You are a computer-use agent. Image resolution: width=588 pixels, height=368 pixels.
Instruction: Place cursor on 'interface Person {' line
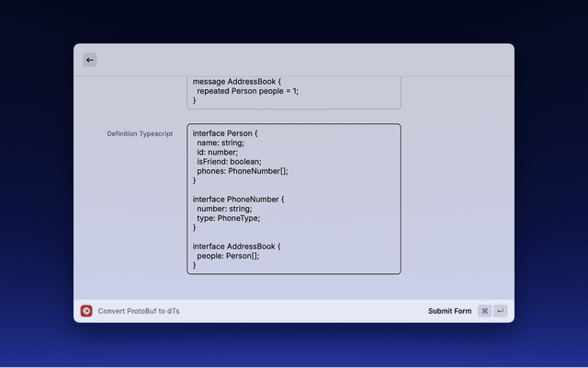pyautogui.click(x=225, y=133)
